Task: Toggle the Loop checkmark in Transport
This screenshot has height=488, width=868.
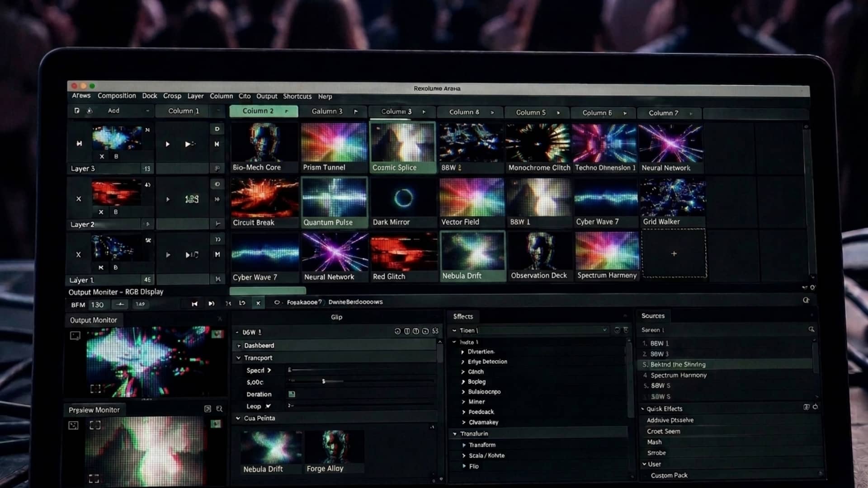Action: point(268,406)
